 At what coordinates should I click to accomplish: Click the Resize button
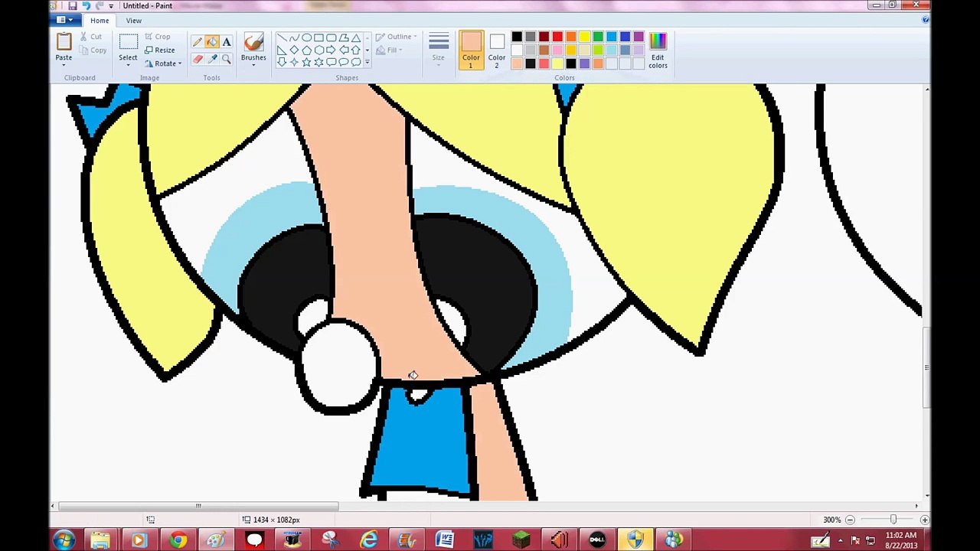160,51
